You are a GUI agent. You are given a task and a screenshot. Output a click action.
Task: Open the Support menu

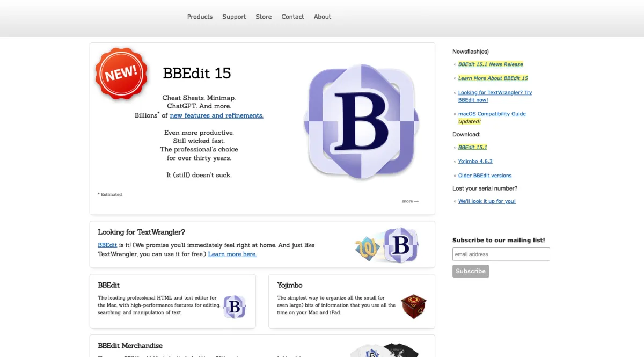tap(234, 17)
